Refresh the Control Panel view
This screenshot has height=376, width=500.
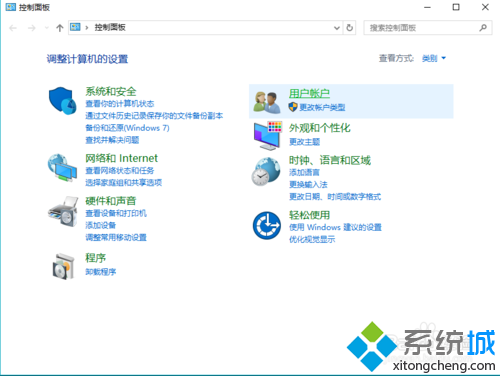(349, 28)
